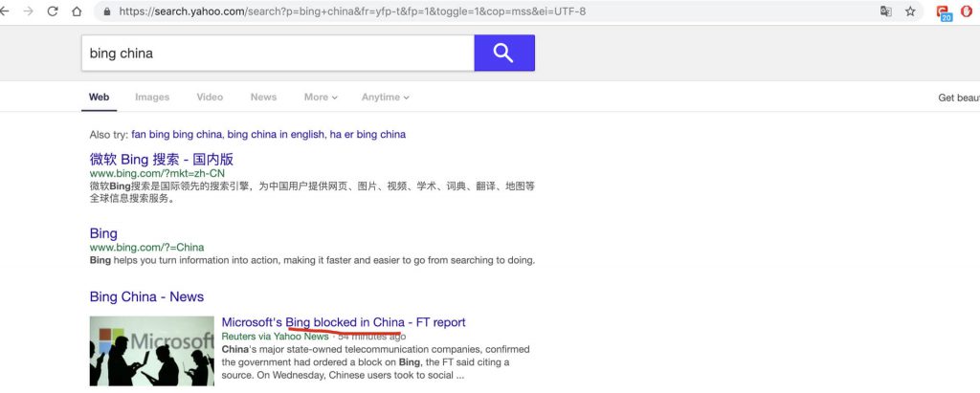Screen dimensions: 980x393
Task: Click the Microsoft news thumbnail image
Action: point(152,351)
